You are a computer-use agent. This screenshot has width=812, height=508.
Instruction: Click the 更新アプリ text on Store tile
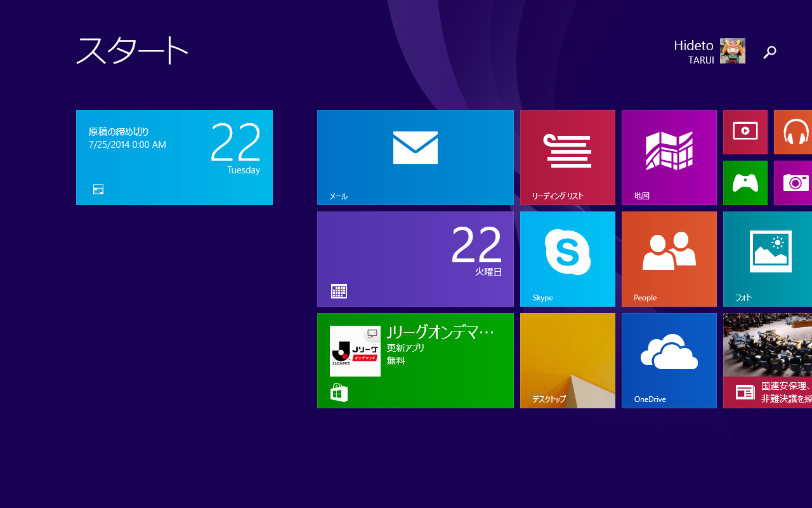point(406,348)
